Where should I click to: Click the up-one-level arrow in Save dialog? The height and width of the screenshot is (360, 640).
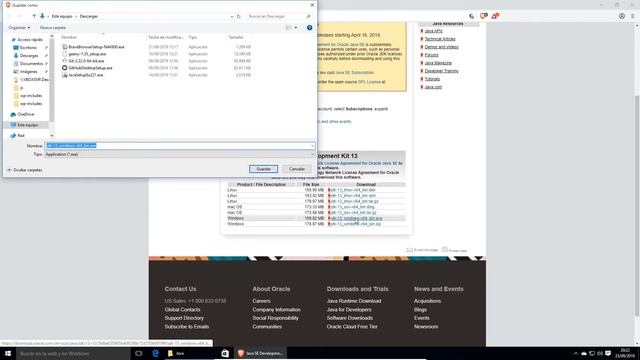[x=34, y=16]
